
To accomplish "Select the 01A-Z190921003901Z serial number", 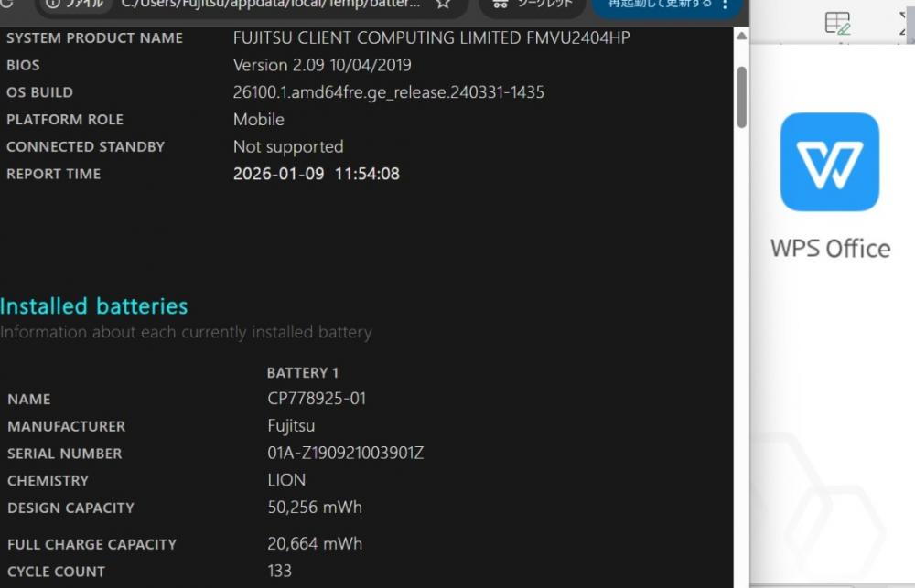I will click(346, 454).
